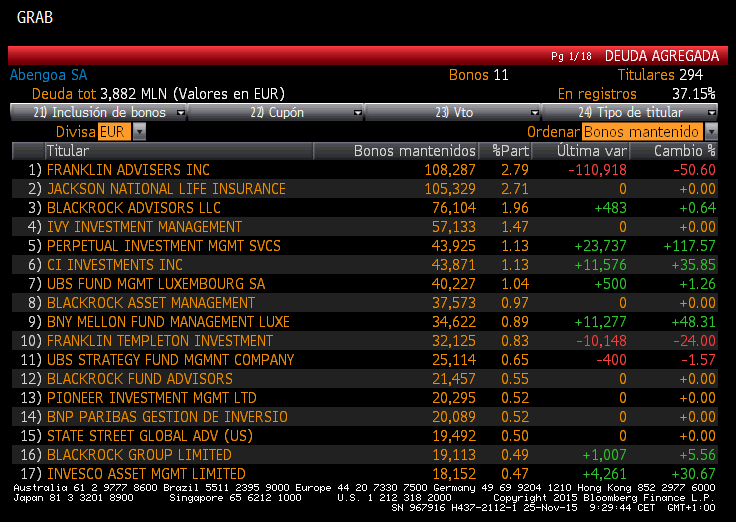This screenshot has width=736, height=522.
Task: Open BNY MELLON FUND MANAGEMENT LUXE row
Action: 365,322
